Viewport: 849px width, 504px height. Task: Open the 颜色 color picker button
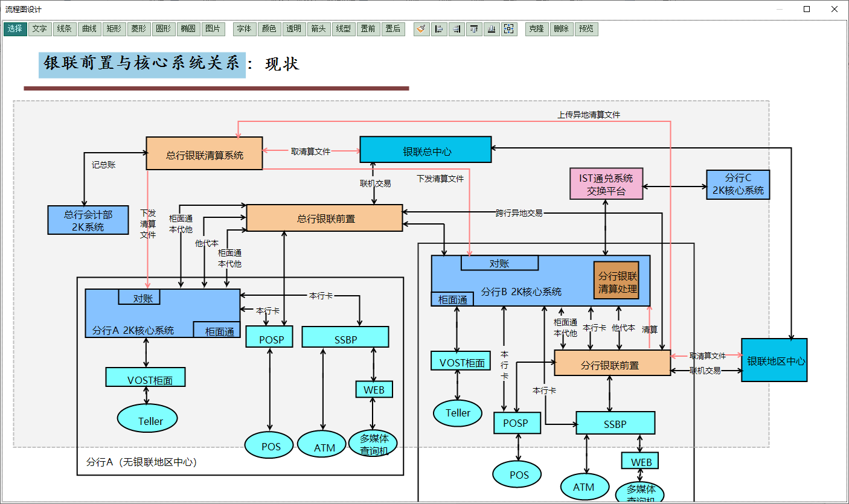point(269,29)
